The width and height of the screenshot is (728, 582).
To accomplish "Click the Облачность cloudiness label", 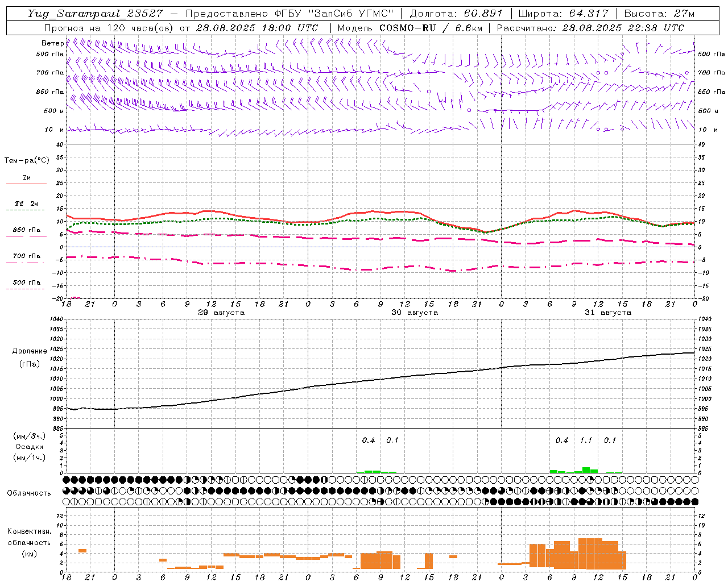I will [x=29, y=493].
